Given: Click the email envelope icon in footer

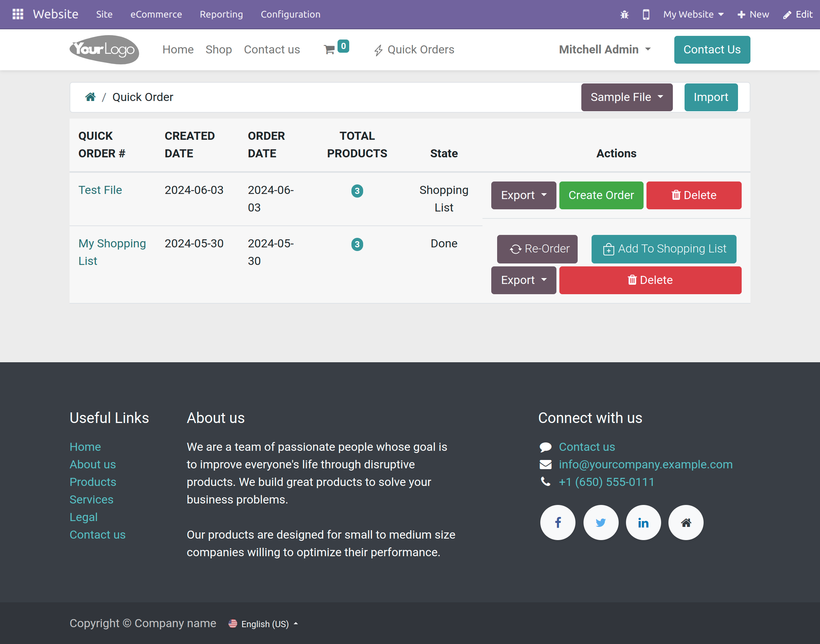Looking at the screenshot, I should 546,464.
